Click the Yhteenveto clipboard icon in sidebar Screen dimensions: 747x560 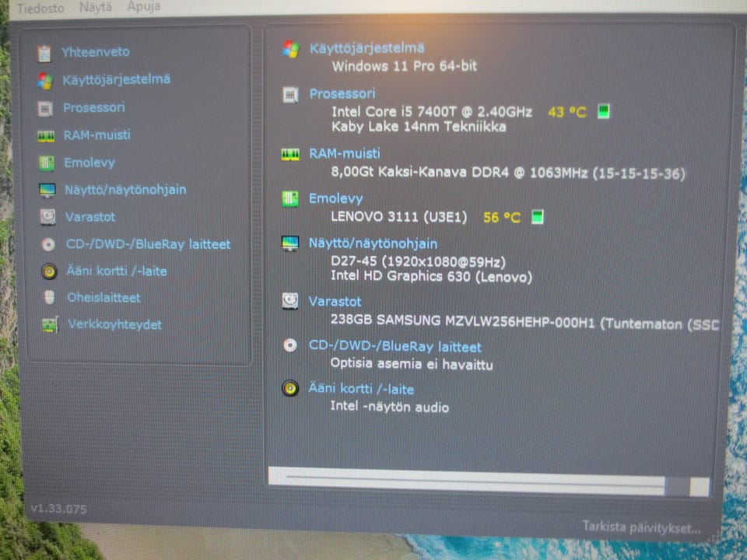pos(44,54)
